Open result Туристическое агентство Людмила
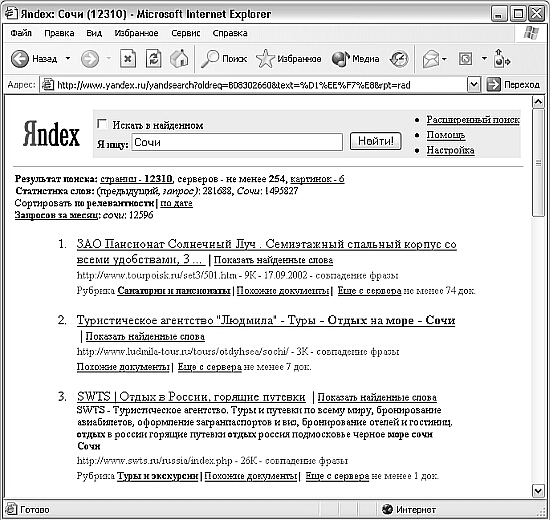The image size is (550, 520). coord(266,320)
